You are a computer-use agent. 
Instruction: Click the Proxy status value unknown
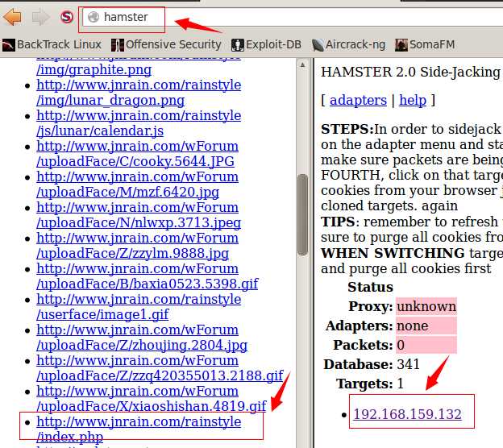tap(426, 306)
